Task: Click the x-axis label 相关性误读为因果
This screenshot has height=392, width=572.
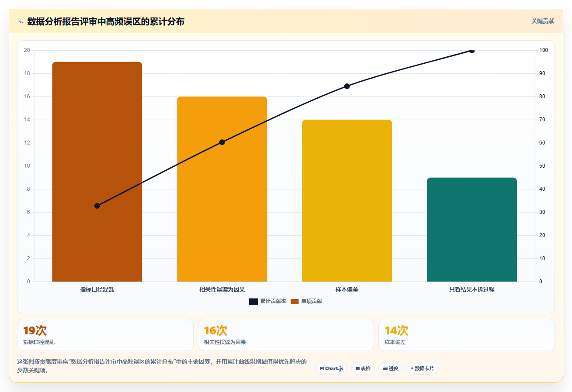Action: (222, 289)
